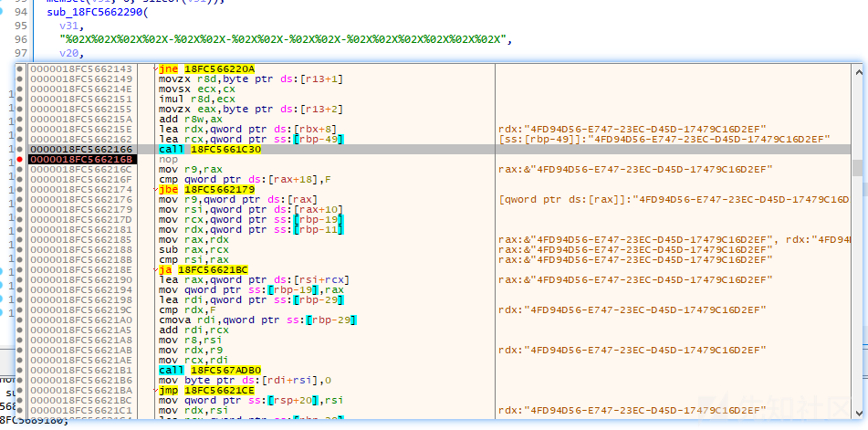The height and width of the screenshot is (430, 868).
Task: Toggle breakpoint dot beside address 0000018FC5662149
Action: click(x=20, y=79)
